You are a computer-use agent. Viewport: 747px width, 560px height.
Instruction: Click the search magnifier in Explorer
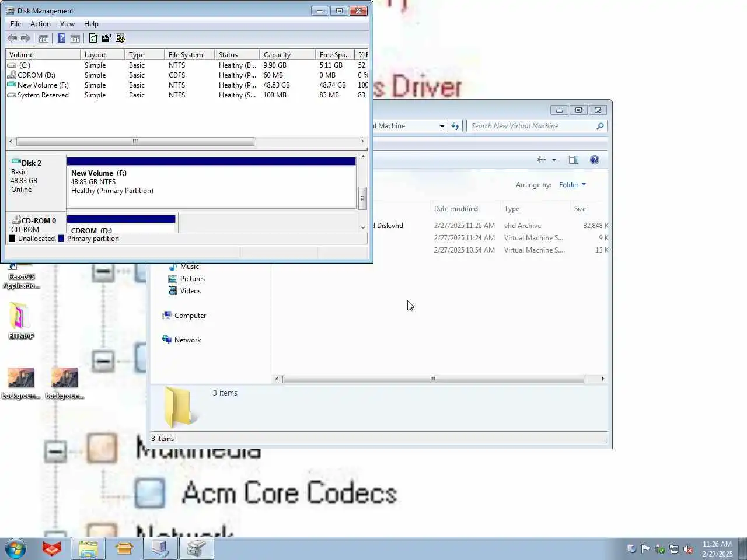(599, 126)
